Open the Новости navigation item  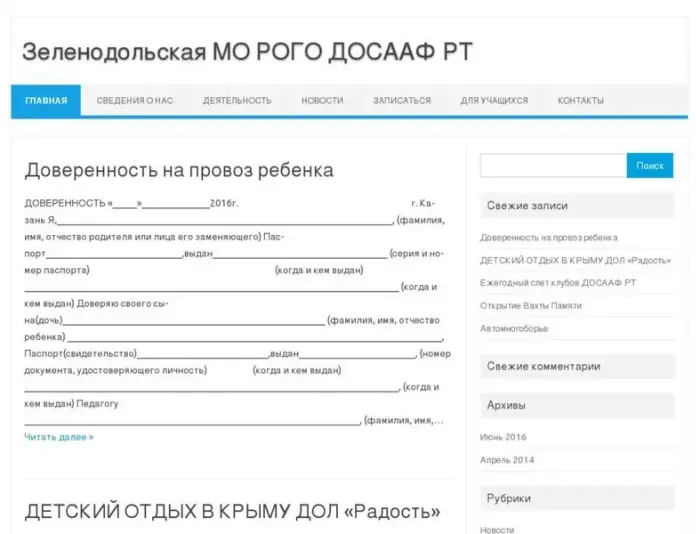[x=322, y=101]
